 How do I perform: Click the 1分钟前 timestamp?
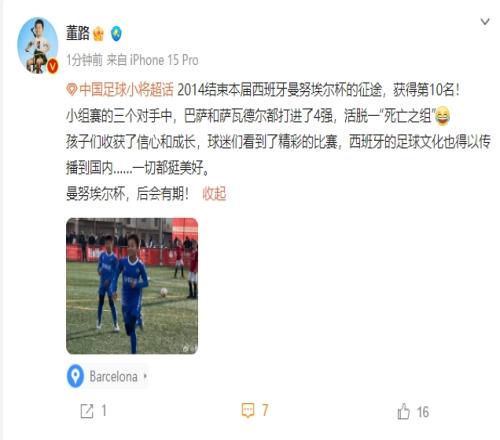(x=84, y=60)
